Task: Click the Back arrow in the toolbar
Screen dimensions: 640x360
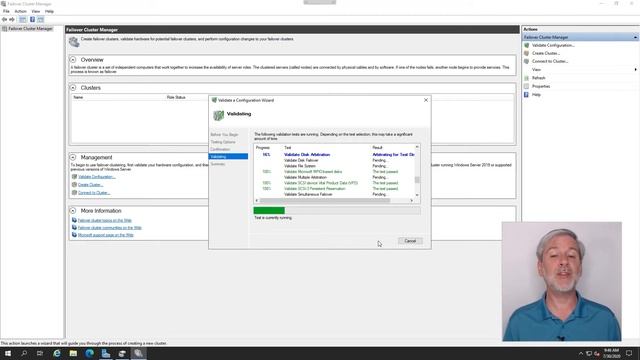Action: [4, 20]
